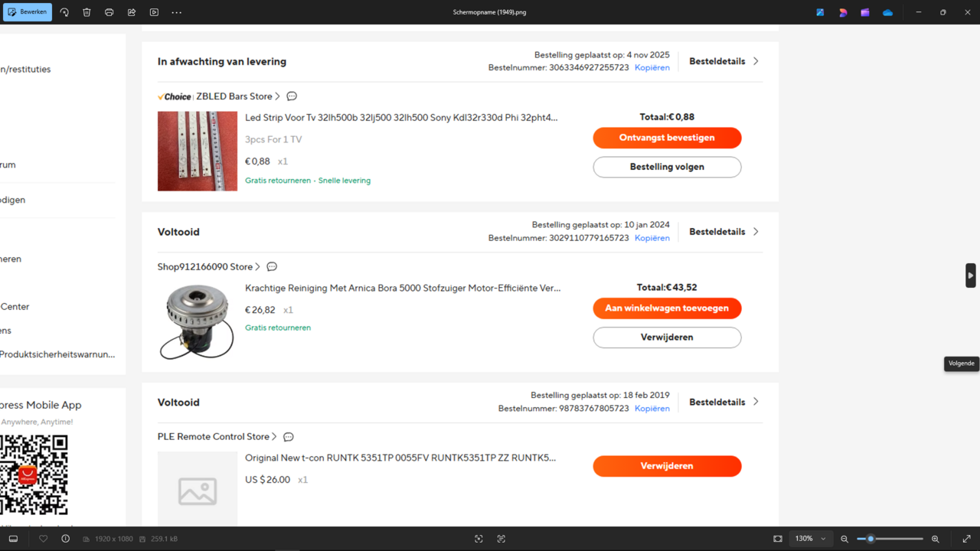Toggle the filmstrip view icon
The image size is (980, 551).
[13, 539]
